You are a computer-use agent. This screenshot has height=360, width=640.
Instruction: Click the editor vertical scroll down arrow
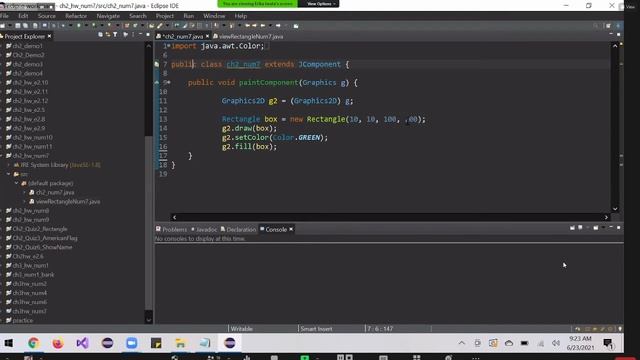pyautogui.click(x=615, y=209)
